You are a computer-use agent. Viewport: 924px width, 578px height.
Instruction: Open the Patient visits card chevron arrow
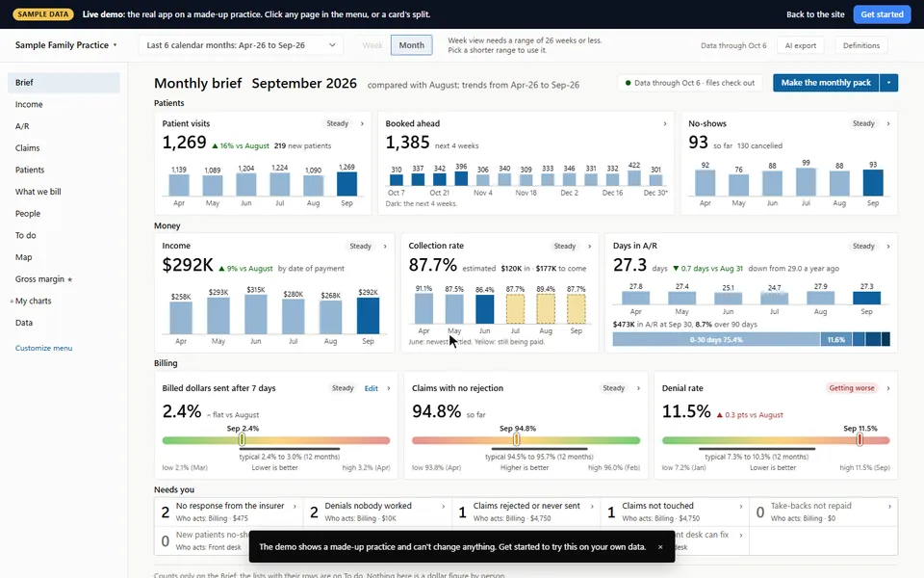[362, 124]
